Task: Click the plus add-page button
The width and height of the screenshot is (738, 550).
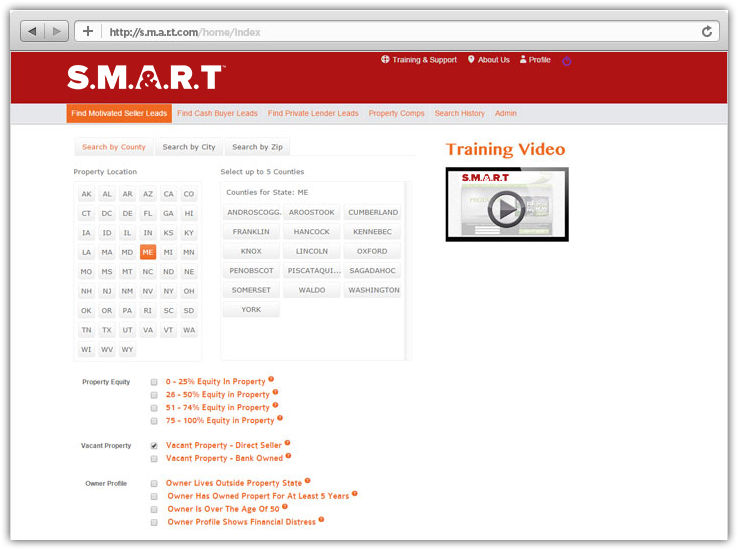Action: pyautogui.click(x=88, y=32)
